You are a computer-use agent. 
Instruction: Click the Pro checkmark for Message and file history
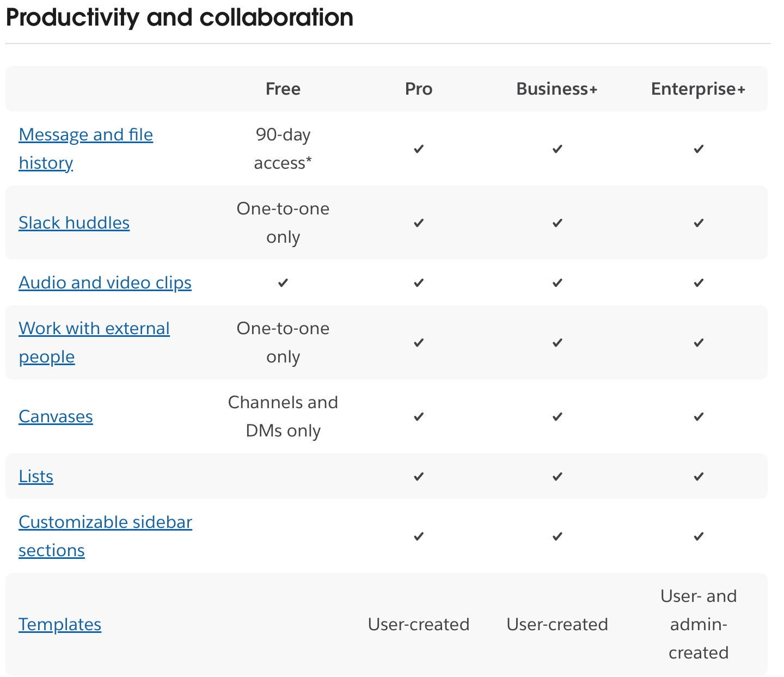pos(419,149)
